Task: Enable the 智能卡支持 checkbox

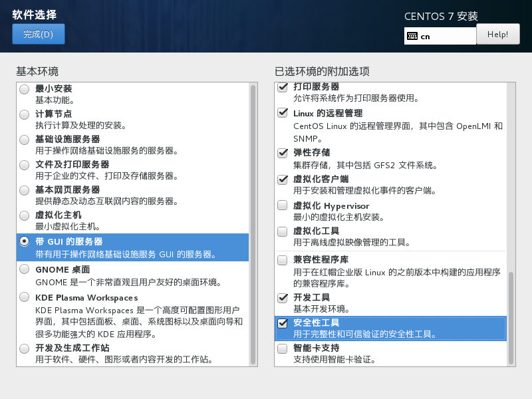Action: (x=282, y=348)
